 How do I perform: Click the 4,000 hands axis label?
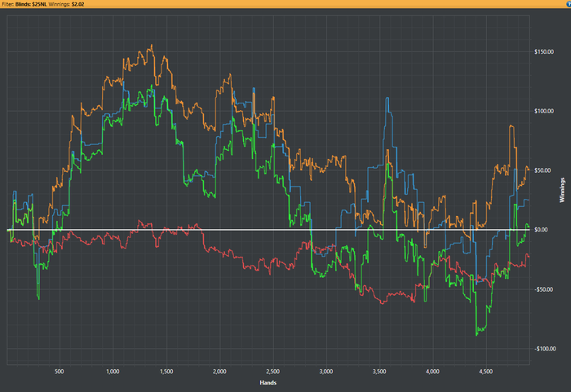point(432,372)
